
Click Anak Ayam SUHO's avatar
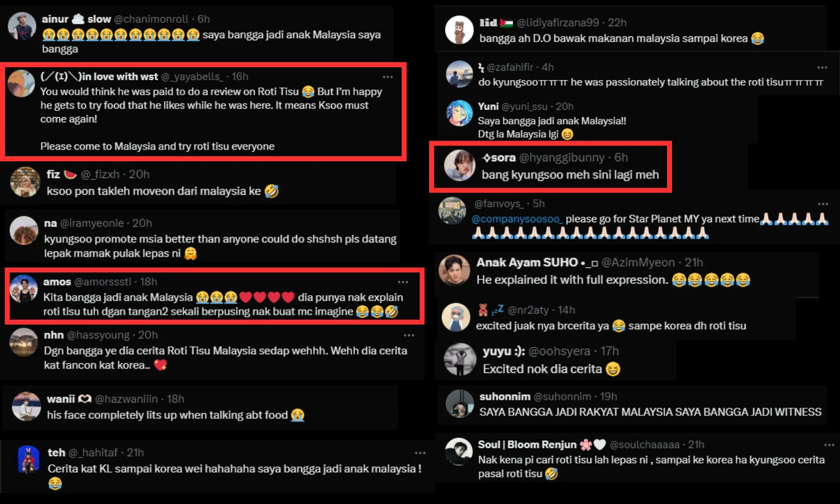tap(454, 270)
